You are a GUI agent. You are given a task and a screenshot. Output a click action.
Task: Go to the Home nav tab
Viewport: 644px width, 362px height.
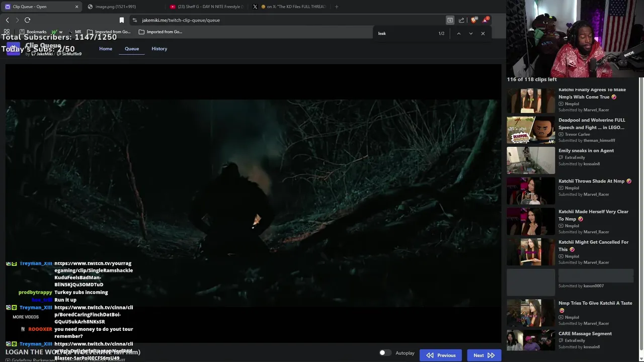click(x=106, y=49)
